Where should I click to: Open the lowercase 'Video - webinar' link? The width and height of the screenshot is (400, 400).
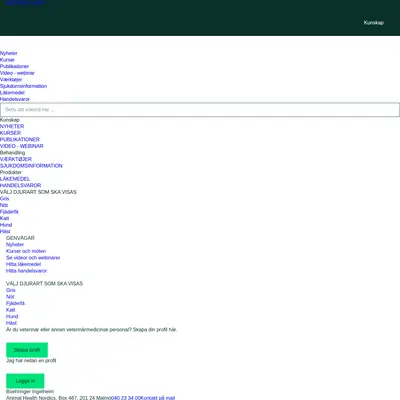click(17, 73)
